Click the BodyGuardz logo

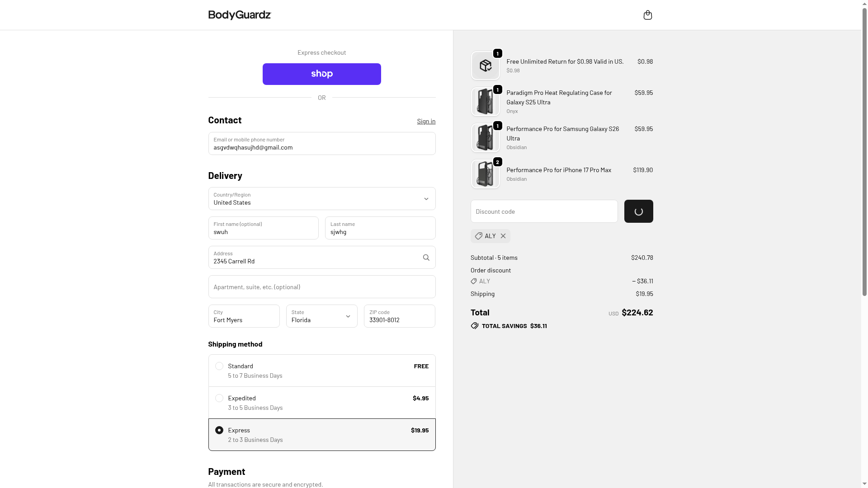pos(239,15)
